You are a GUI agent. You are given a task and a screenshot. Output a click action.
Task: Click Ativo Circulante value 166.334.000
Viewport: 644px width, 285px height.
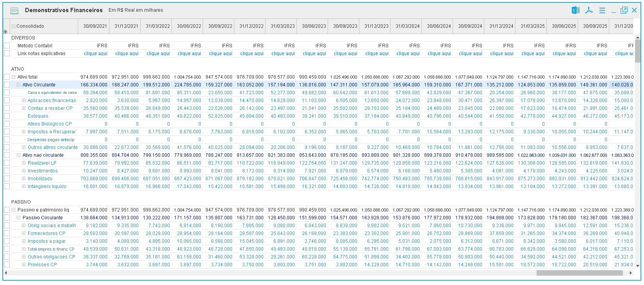(94, 85)
